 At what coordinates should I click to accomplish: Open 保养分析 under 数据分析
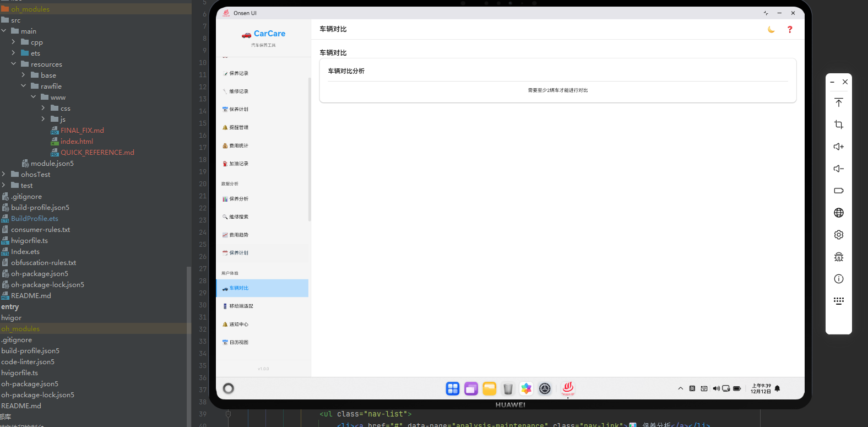click(x=262, y=199)
